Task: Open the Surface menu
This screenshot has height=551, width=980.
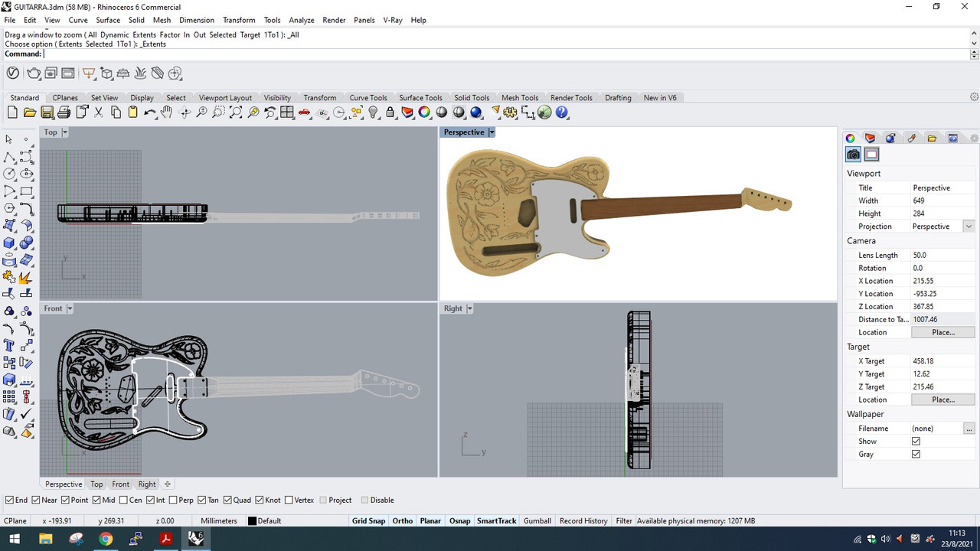Action: click(108, 20)
